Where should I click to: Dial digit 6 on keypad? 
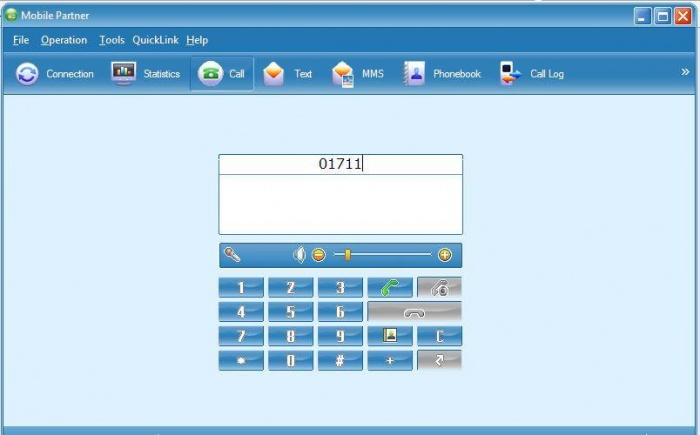[340, 311]
